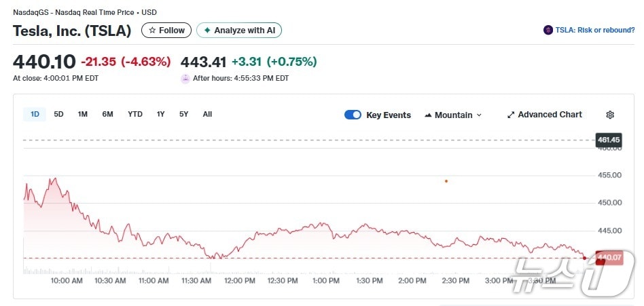
Task: Select the 1D time range tab
Action: pyautogui.click(x=35, y=114)
